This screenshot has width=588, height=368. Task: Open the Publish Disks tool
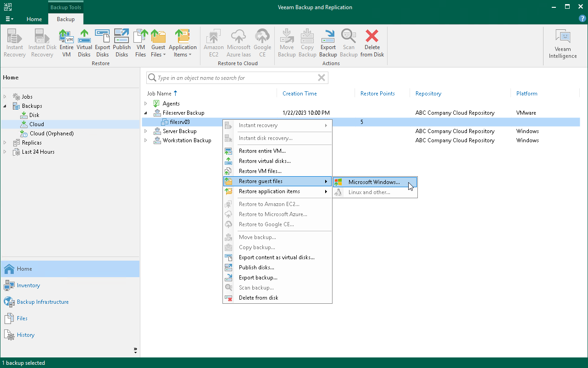coord(122,43)
